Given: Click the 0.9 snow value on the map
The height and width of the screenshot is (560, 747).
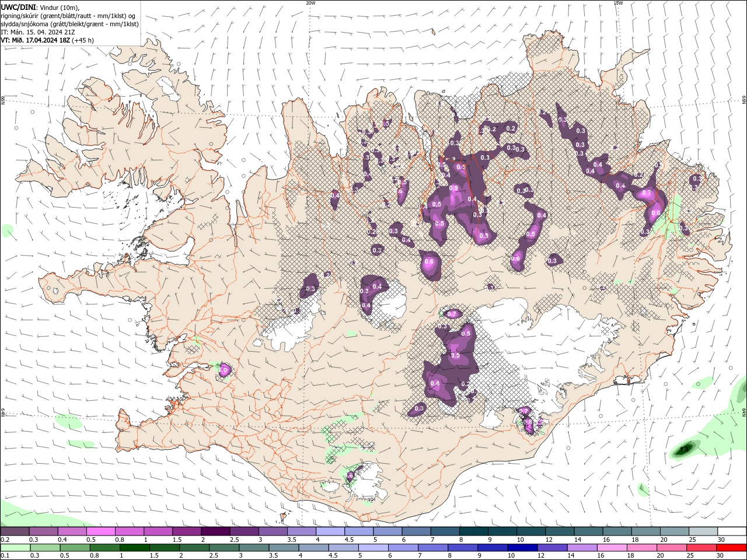Looking at the screenshot, I should (x=454, y=188).
